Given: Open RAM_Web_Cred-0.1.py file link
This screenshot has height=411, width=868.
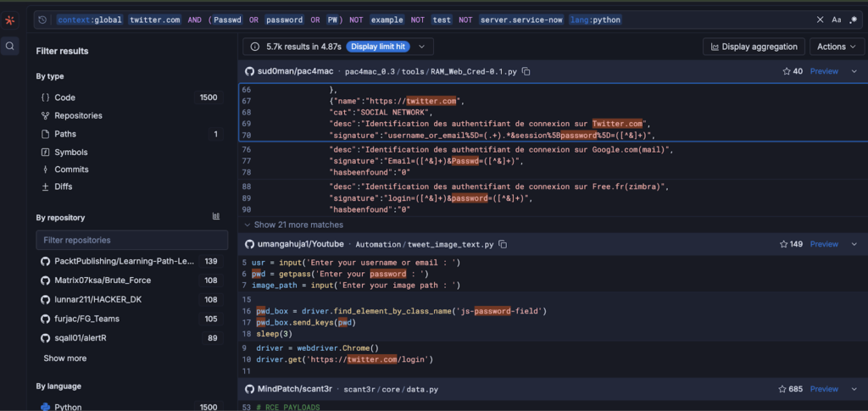Looking at the screenshot, I should click(474, 72).
